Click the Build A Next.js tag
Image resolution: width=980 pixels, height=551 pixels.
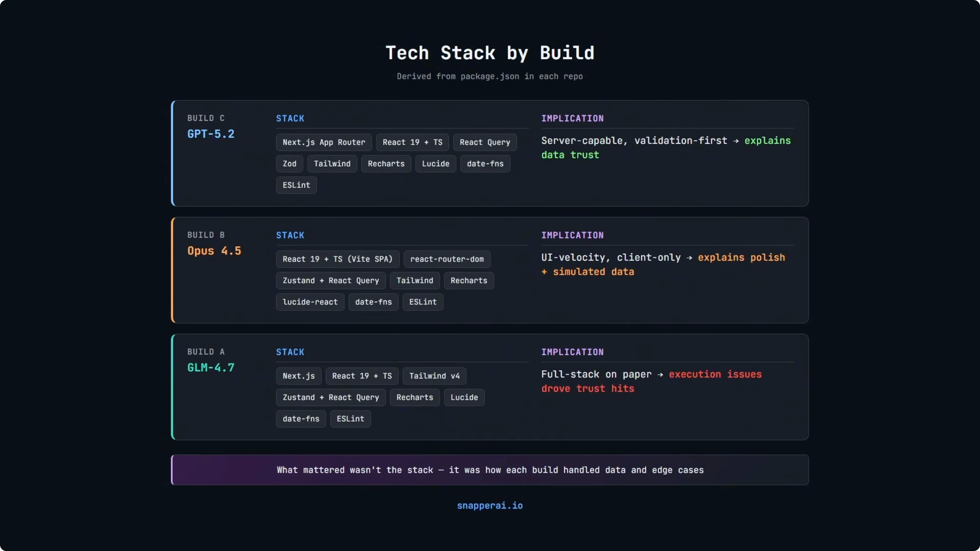[298, 376]
